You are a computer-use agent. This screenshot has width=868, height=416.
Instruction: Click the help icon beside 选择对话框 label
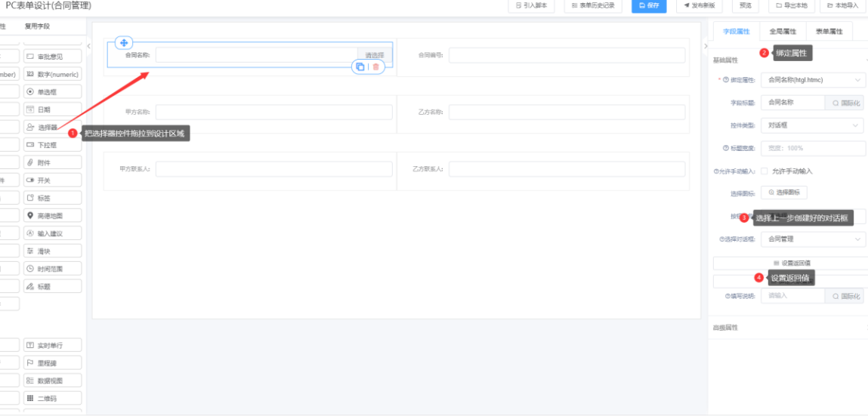click(721, 239)
